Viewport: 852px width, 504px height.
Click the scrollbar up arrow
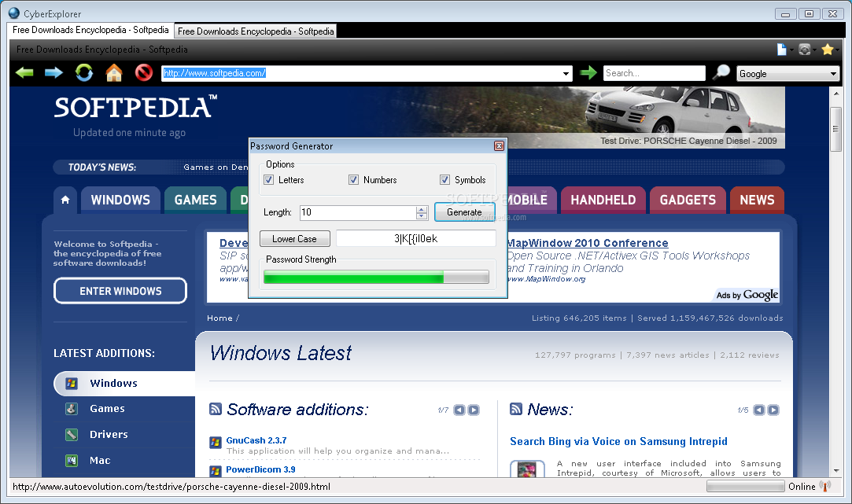pyautogui.click(x=835, y=94)
